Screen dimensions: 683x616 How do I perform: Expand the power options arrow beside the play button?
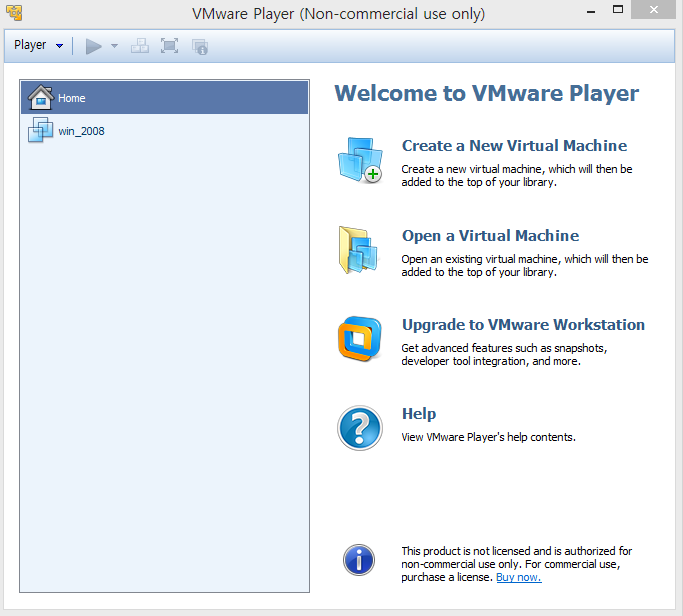click(x=114, y=46)
